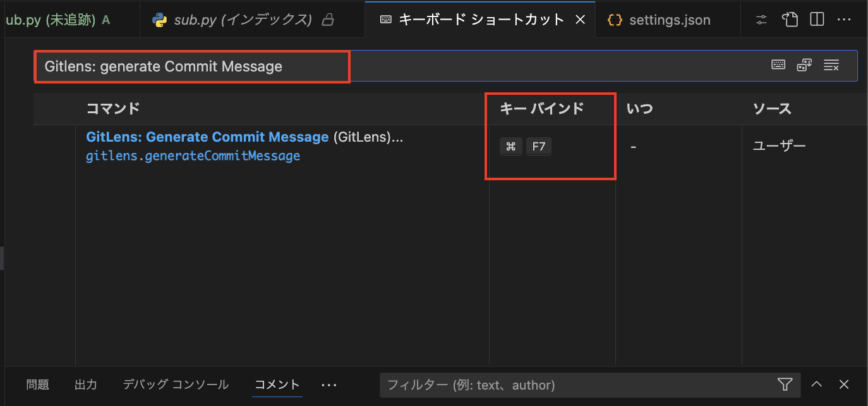
Task: Click the ⌘ F7 keybinding chip
Action: tap(524, 146)
